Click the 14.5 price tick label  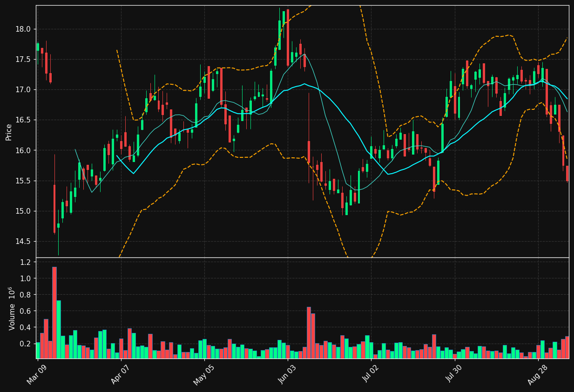click(x=23, y=241)
